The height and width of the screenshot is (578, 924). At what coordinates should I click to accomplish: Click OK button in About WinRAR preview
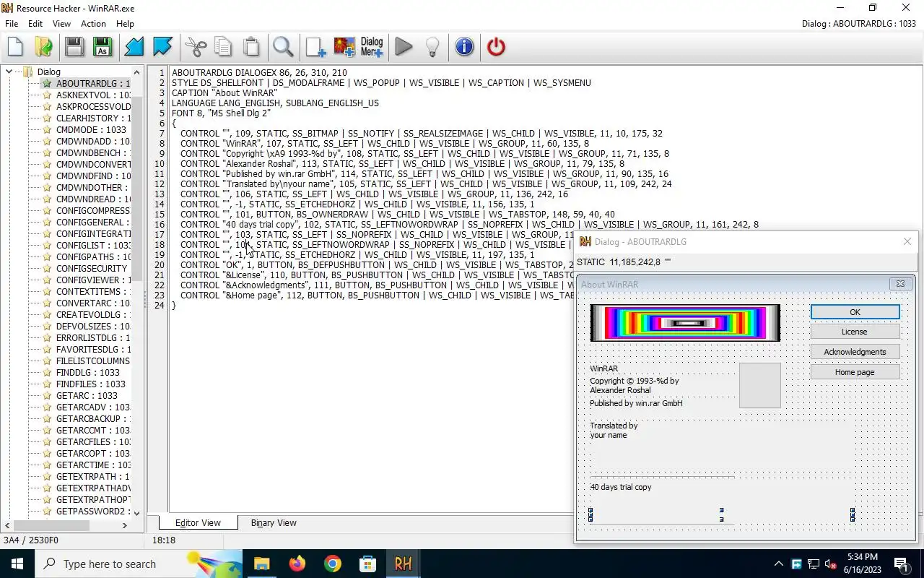[855, 312]
